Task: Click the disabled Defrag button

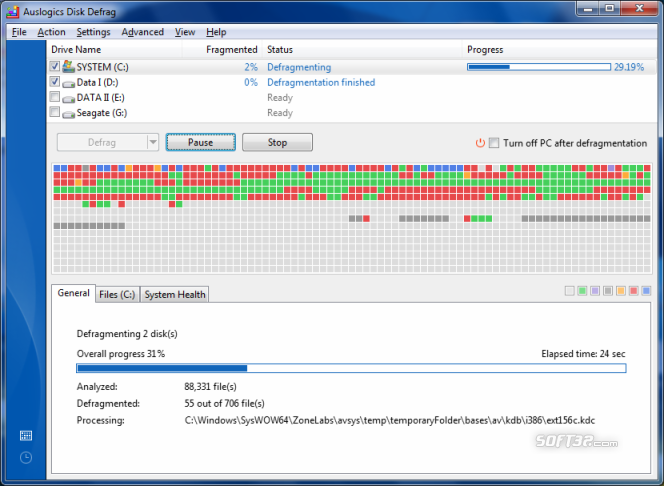Action: 102,142
